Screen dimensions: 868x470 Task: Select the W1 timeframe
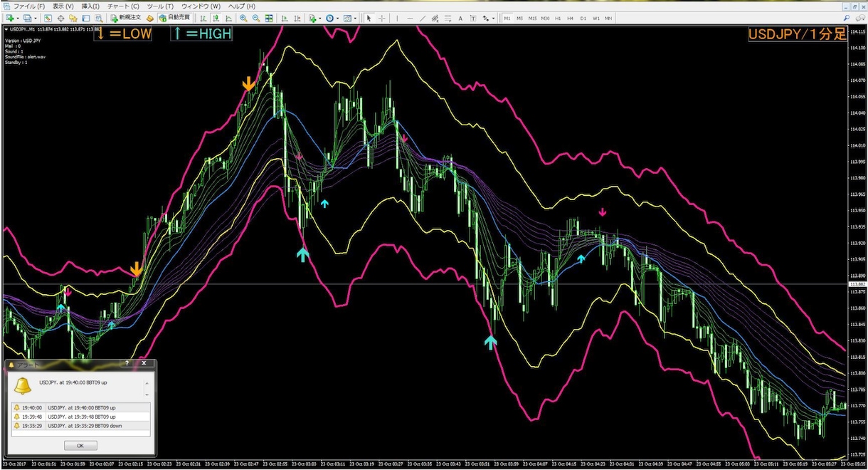point(596,18)
